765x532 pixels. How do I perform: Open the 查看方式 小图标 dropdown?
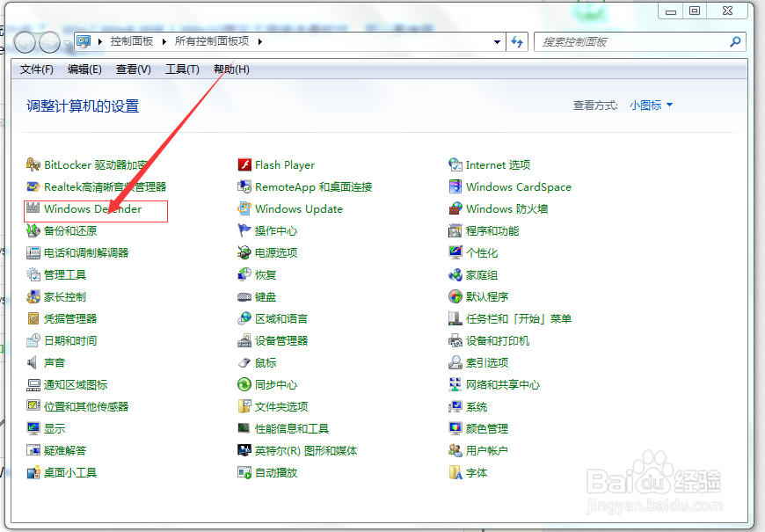coord(651,106)
